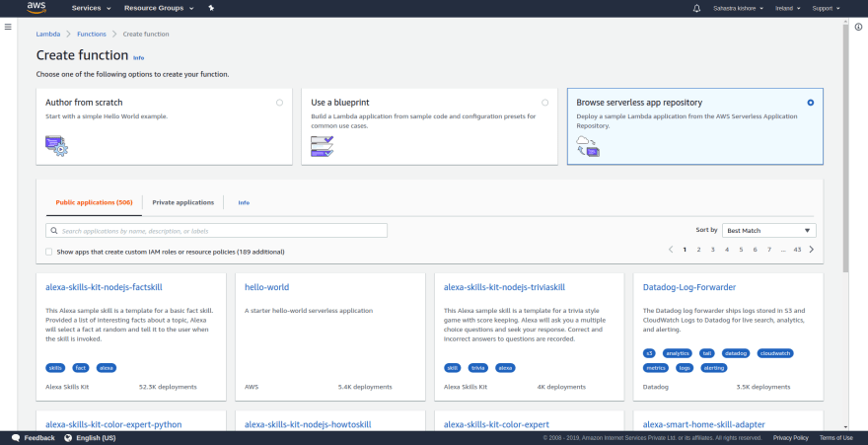Go to next page arrow in pagination
The width and height of the screenshot is (868, 445).
coord(812,250)
